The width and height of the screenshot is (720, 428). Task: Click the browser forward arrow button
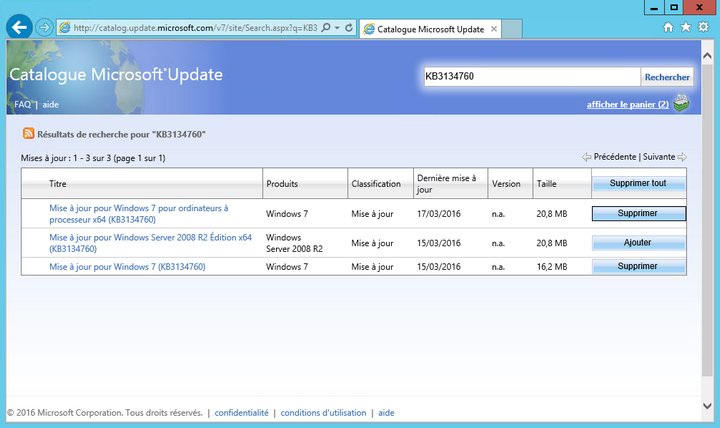click(45, 28)
